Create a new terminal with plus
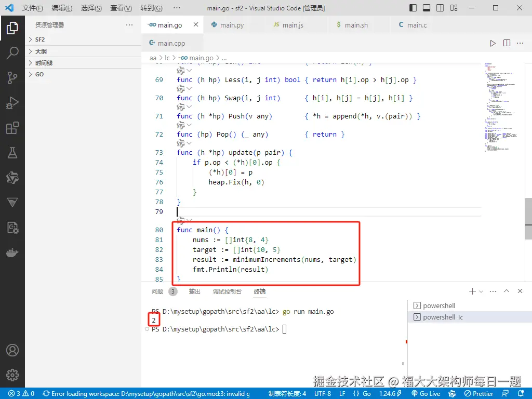Screen dimensions: 532x399 coord(472,291)
